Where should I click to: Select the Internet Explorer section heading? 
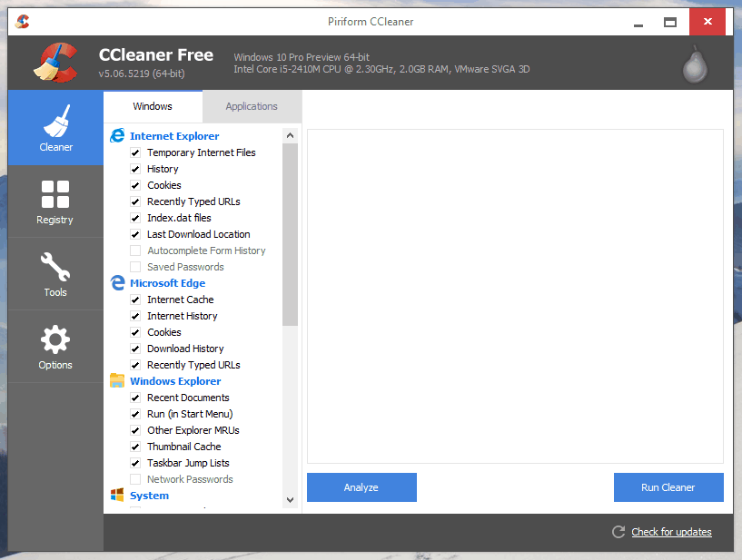[174, 136]
